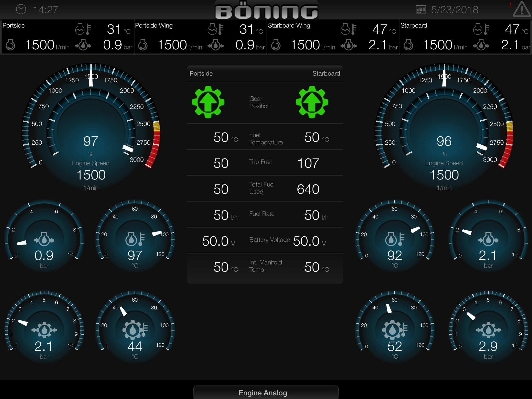Click the calendar icon next to date
Screen dimensions: 532x399
click(x=421, y=9)
